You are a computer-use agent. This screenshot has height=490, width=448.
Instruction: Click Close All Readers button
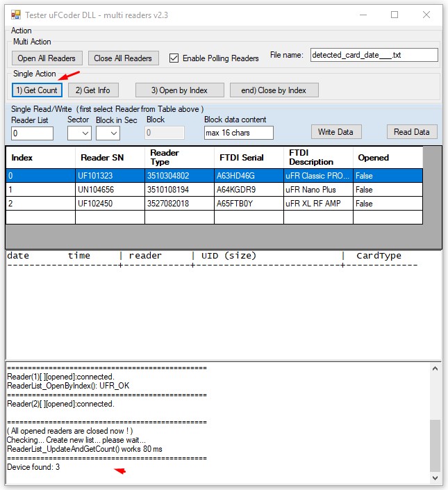tap(124, 58)
